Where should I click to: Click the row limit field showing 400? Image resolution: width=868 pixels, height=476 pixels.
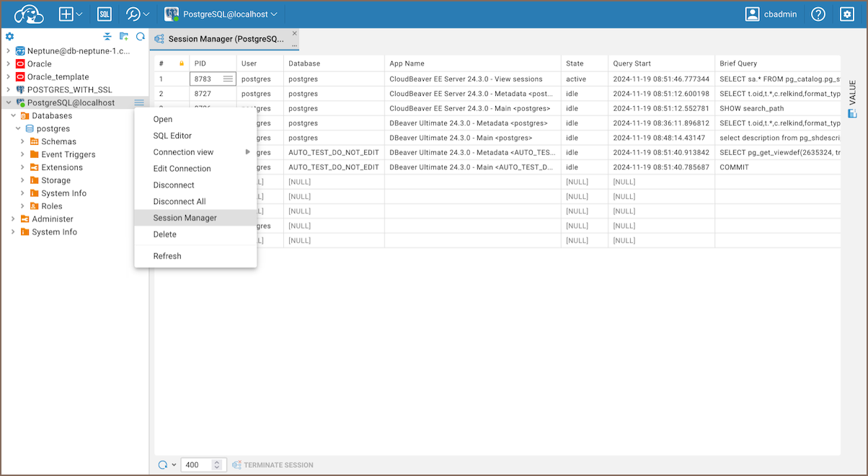pyautogui.click(x=196, y=465)
